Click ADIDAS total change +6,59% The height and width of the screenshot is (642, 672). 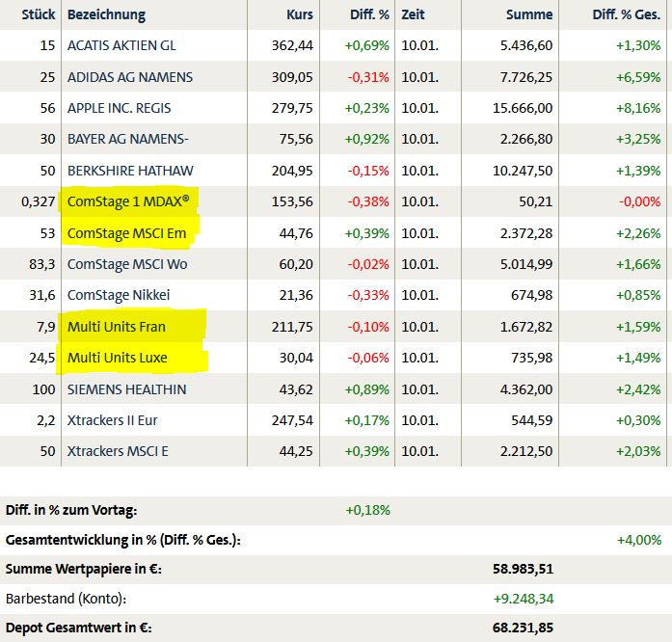[638, 77]
